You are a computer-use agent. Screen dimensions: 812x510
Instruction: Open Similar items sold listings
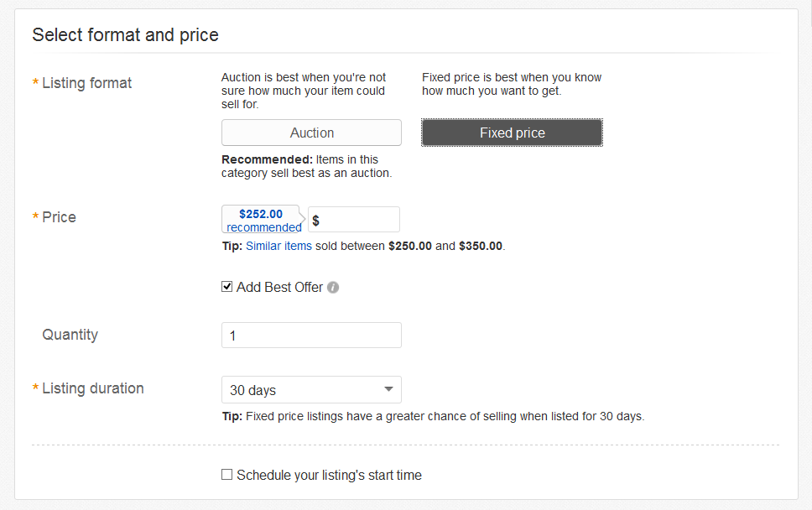click(278, 246)
